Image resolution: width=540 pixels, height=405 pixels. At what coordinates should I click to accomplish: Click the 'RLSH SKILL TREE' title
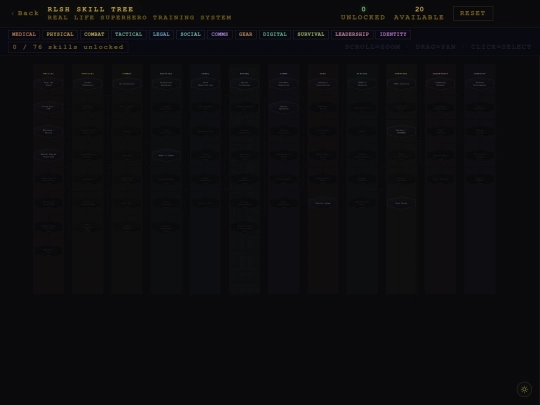point(90,9)
